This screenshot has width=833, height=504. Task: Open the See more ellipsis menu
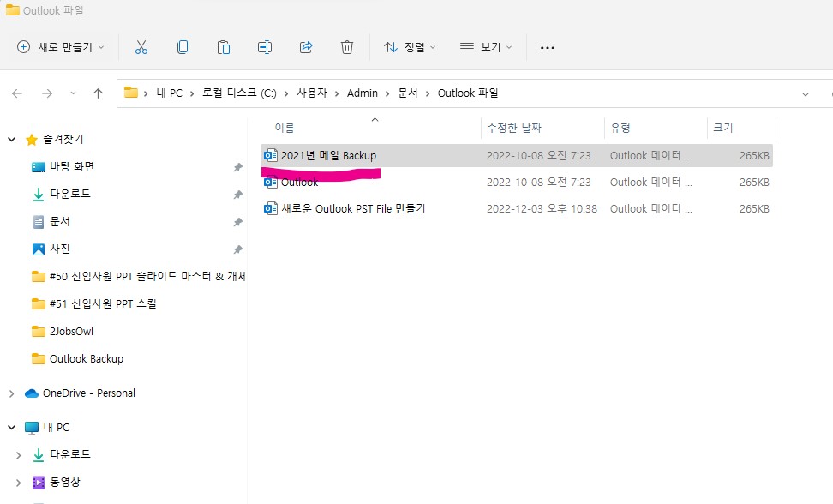point(547,47)
